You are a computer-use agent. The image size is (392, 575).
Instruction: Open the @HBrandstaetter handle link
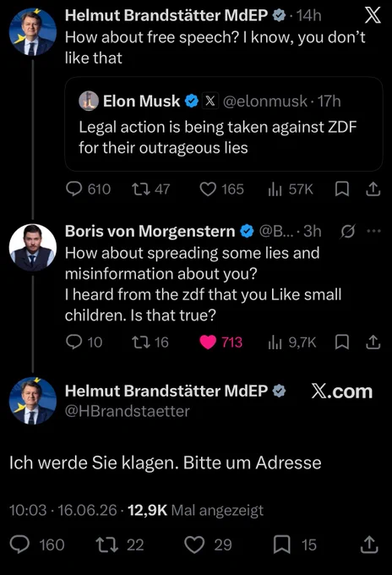pos(127,411)
